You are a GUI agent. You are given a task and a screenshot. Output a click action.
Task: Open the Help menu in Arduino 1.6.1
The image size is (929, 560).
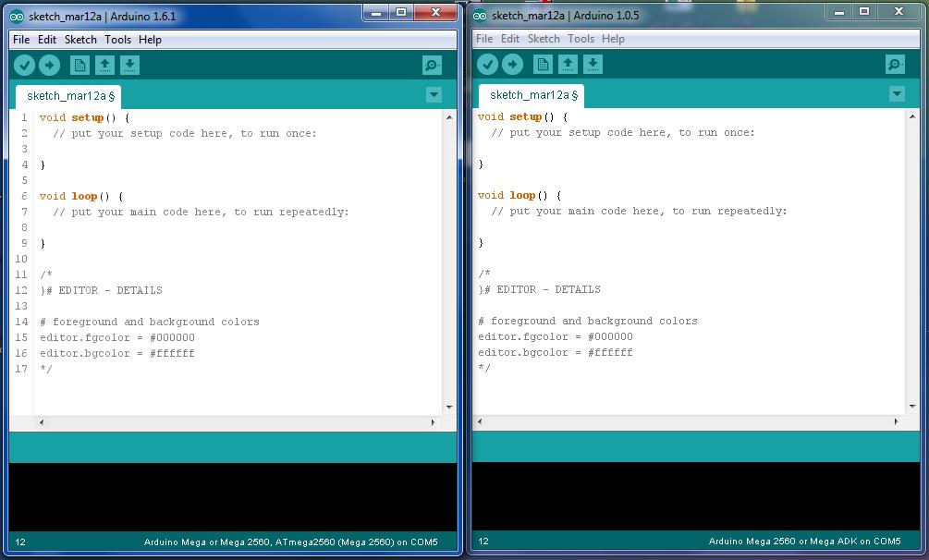[x=153, y=40]
